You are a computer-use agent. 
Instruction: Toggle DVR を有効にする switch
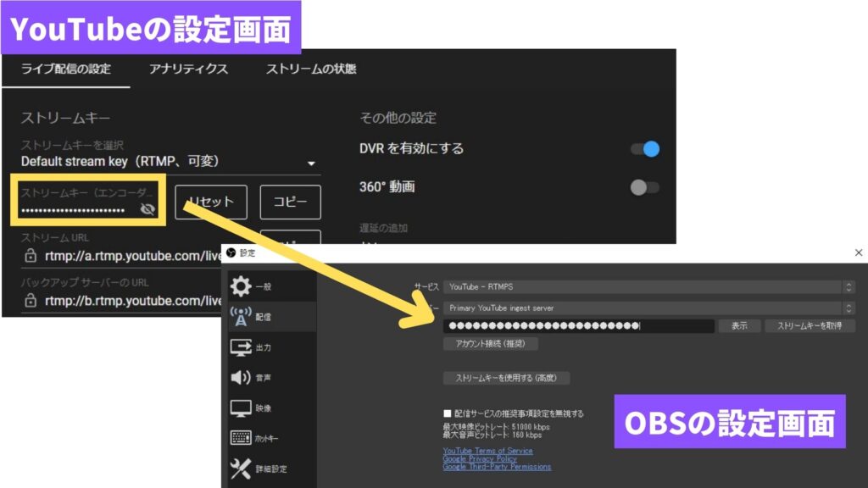pyautogui.click(x=645, y=149)
